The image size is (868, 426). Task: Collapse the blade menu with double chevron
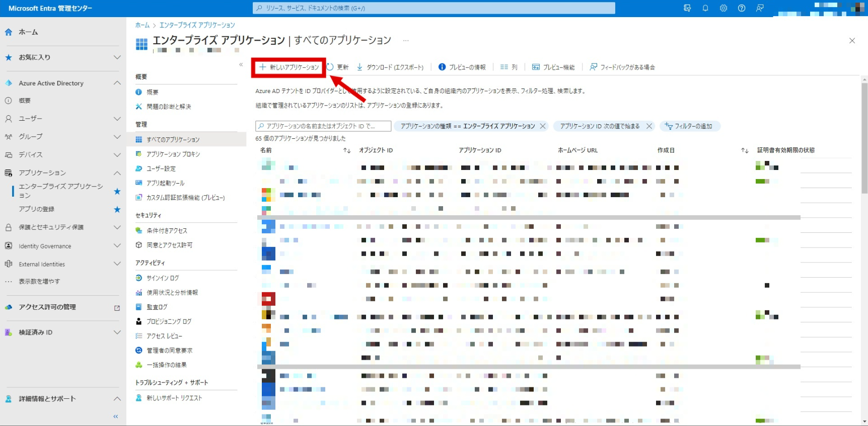tap(241, 64)
